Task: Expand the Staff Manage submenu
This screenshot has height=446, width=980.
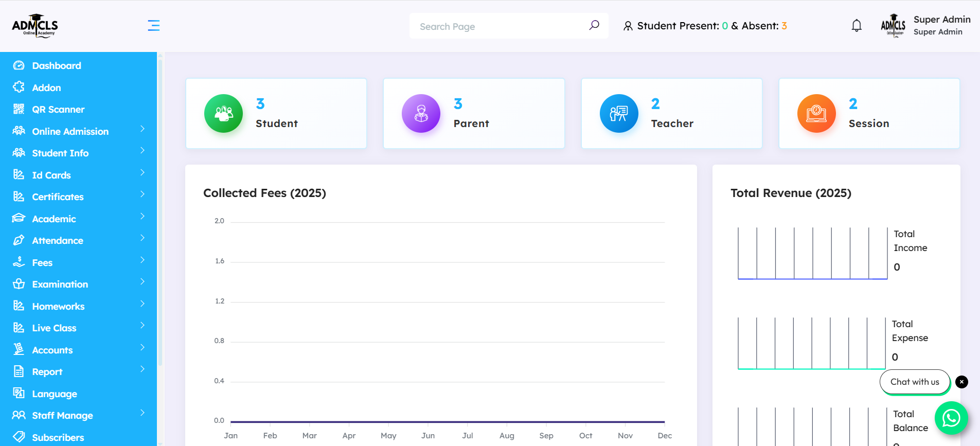Action: [x=62, y=416]
